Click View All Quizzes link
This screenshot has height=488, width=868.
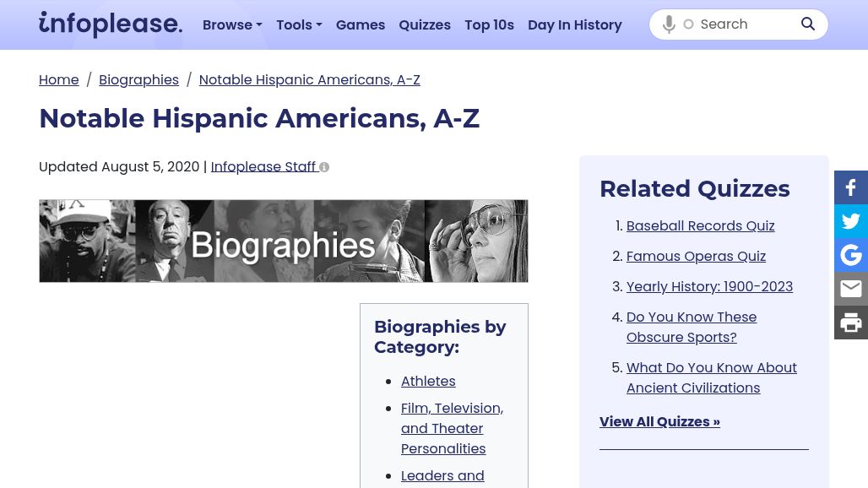click(x=659, y=421)
